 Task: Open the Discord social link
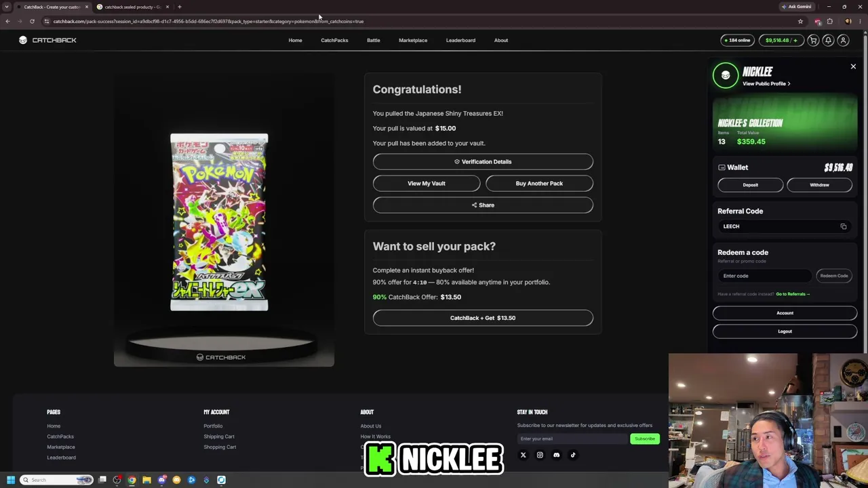(556, 455)
